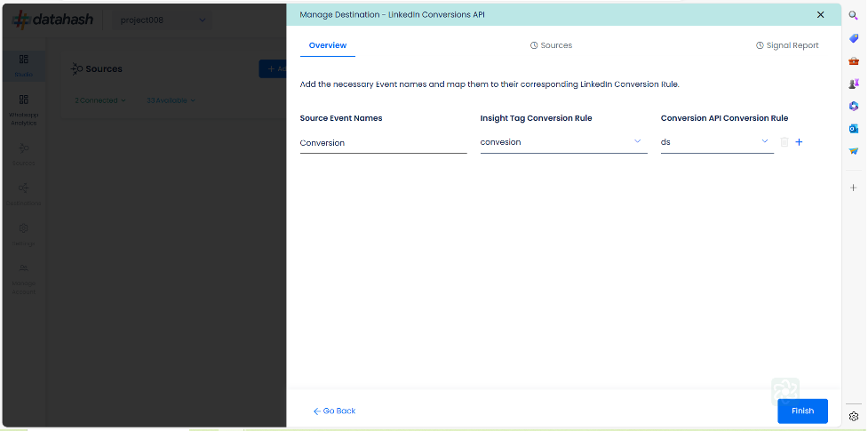Image resolution: width=868 pixels, height=431 pixels.
Task: Add a sidebar app with plus
Action: (854, 188)
